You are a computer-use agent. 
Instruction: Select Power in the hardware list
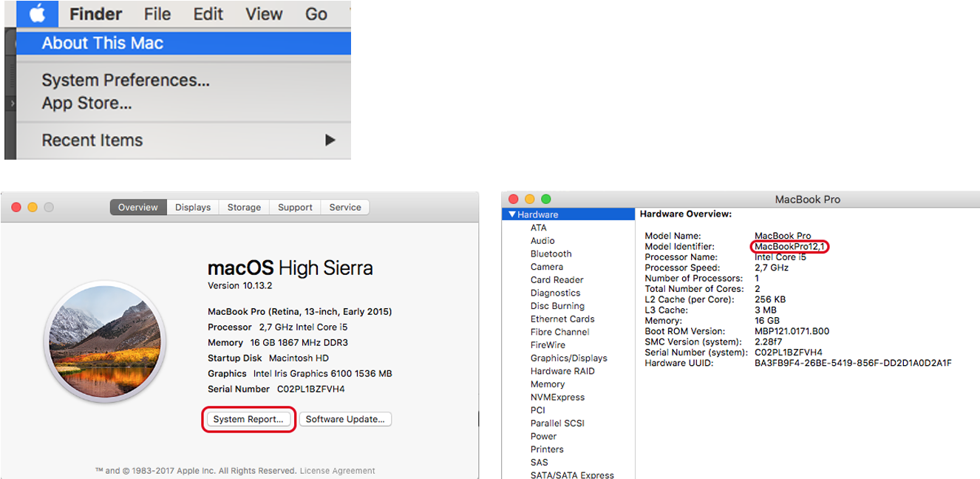543,436
